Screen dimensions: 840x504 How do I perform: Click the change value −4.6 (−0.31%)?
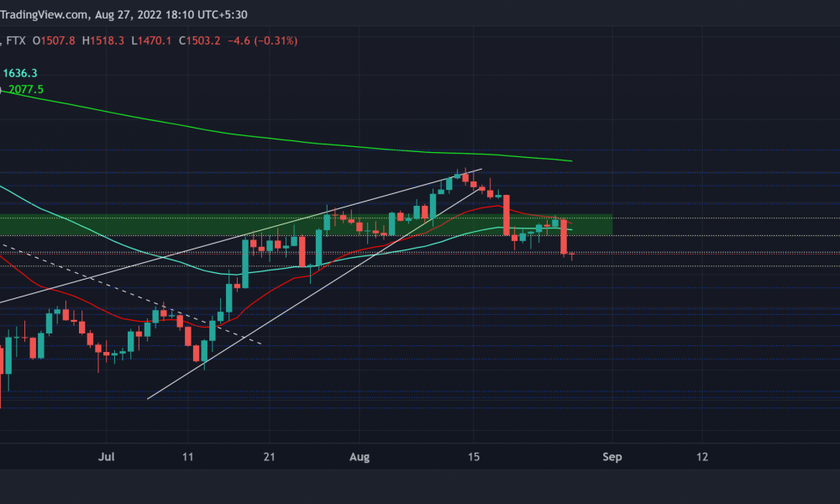[262, 40]
